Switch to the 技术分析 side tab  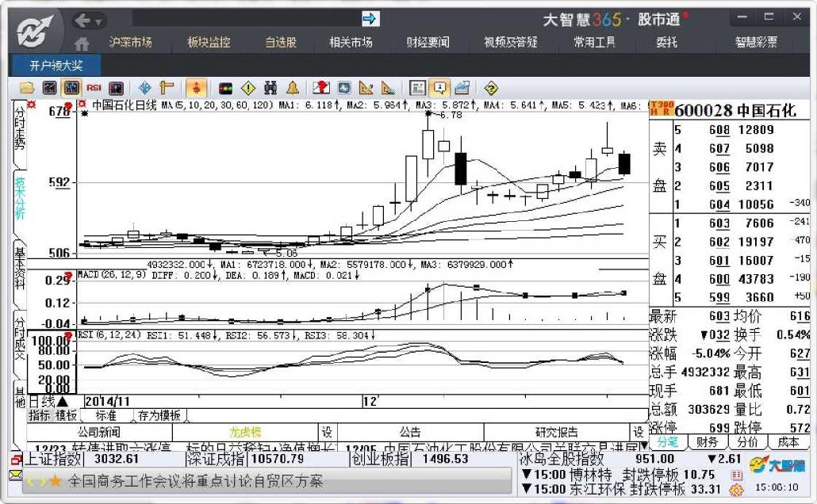pyautogui.click(x=20, y=198)
